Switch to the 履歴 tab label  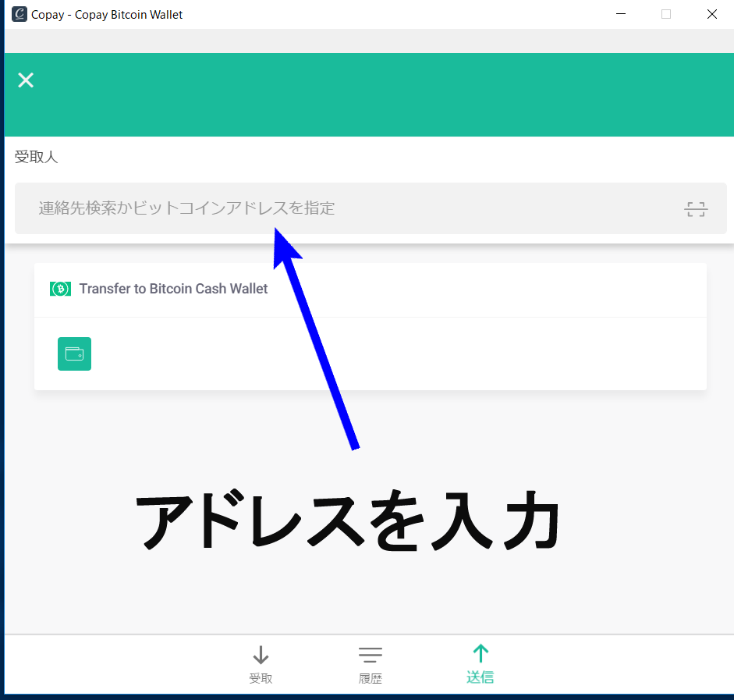pos(370,679)
